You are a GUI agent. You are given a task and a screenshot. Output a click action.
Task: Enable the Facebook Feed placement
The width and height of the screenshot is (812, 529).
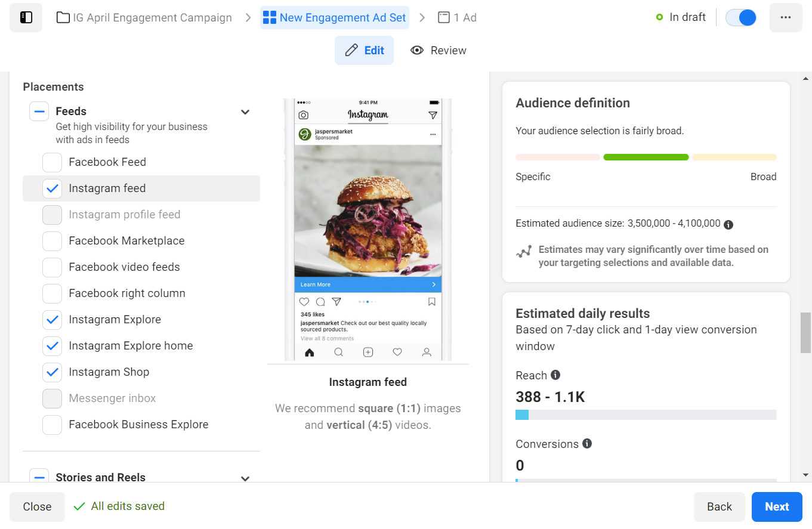[x=52, y=162]
